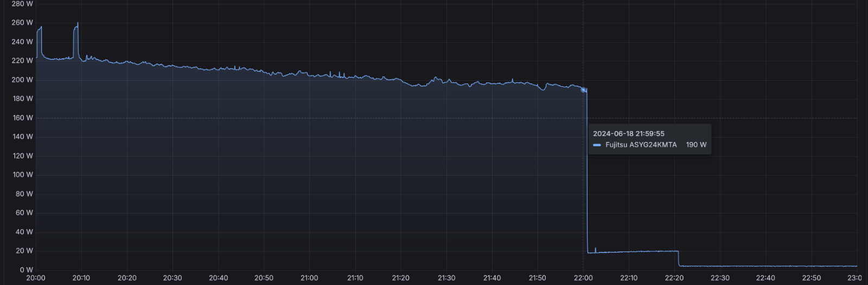Click the 120 W y-axis label

pyautogui.click(x=23, y=156)
